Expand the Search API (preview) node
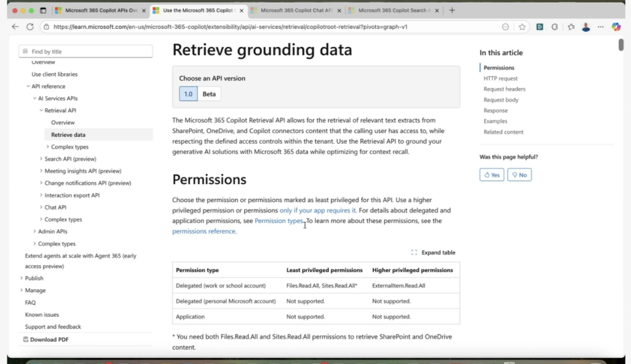Screen dimensions: 631x364 tap(41, 159)
